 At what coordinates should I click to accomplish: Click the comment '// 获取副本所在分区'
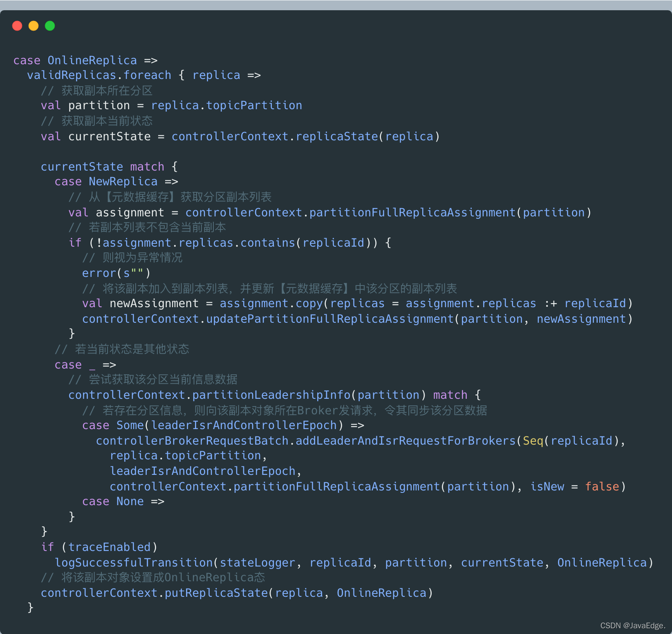tap(97, 90)
